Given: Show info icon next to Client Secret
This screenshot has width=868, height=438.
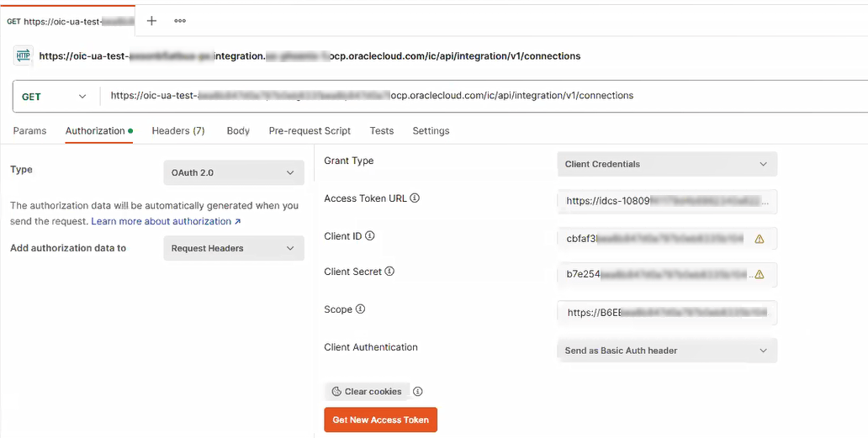Looking at the screenshot, I should (389, 272).
